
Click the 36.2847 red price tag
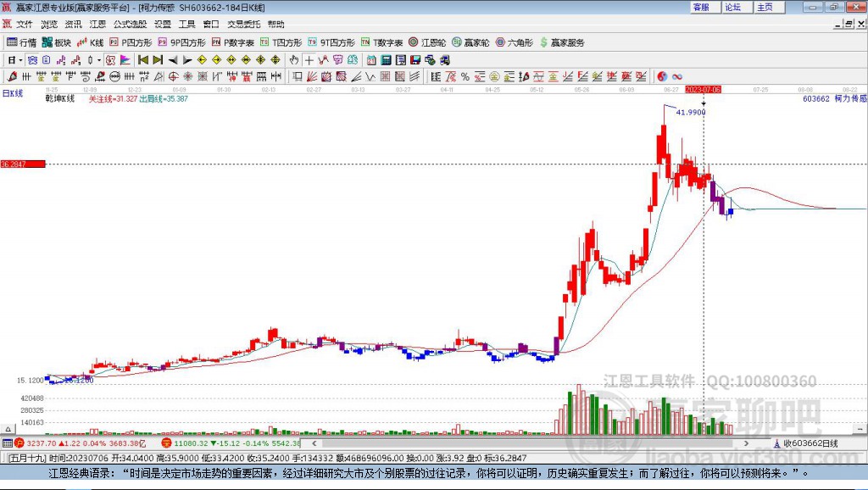click(23, 164)
